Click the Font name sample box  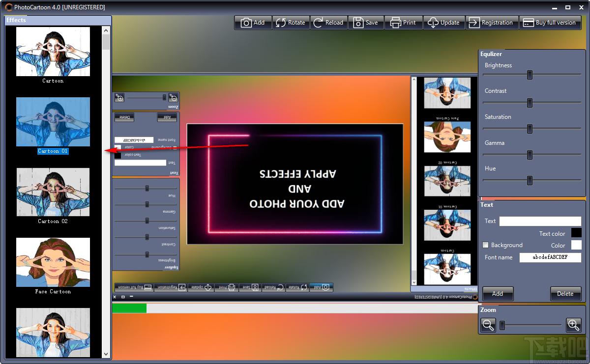click(x=551, y=257)
